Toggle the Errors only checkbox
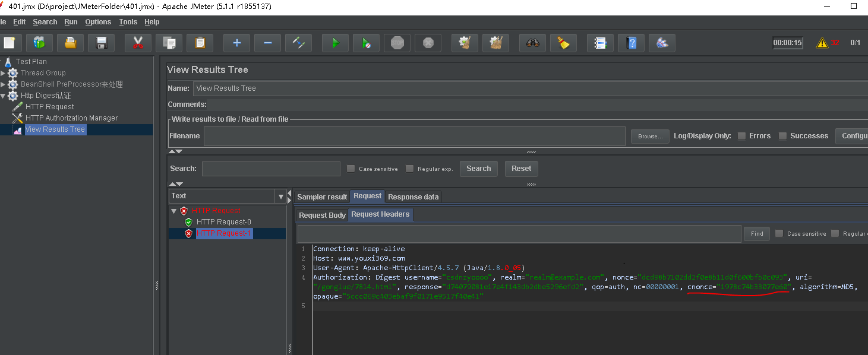868x355 pixels. (x=741, y=136)
